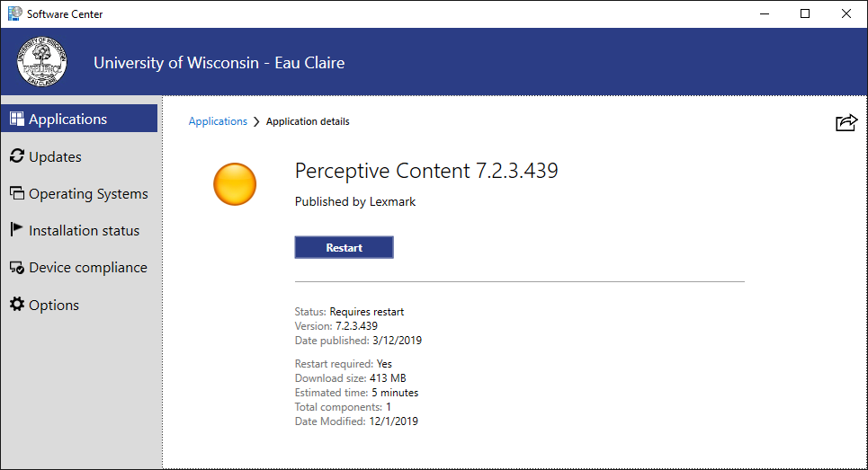Screen dimensions: 868x470
Task: Click the breadcrumb chevron separator
Action: point(256,121)
